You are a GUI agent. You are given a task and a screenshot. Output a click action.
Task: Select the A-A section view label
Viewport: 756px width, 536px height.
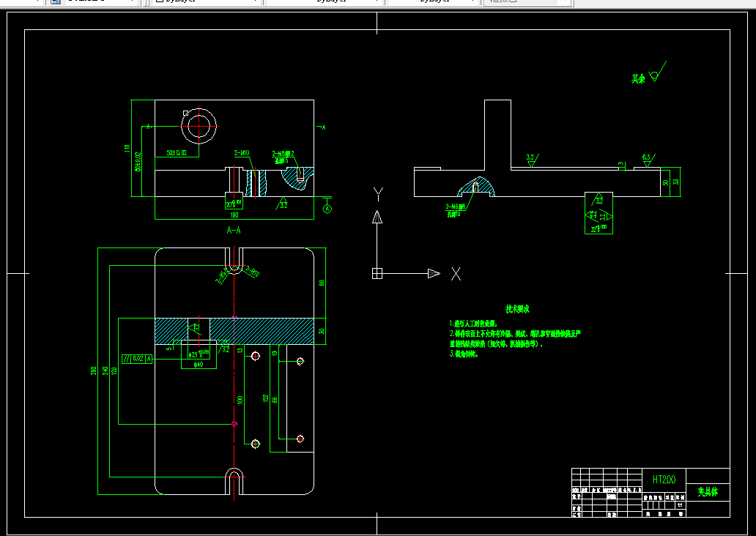[234, 231]
